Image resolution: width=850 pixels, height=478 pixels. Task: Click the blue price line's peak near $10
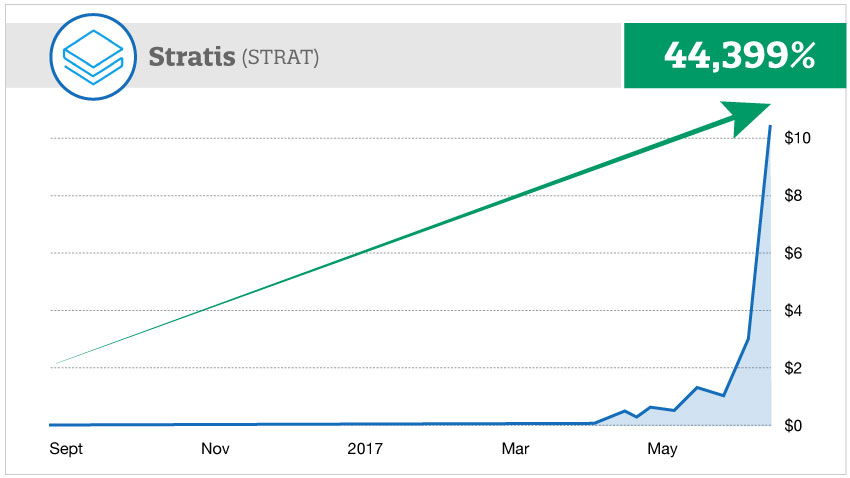click(770, 127)
